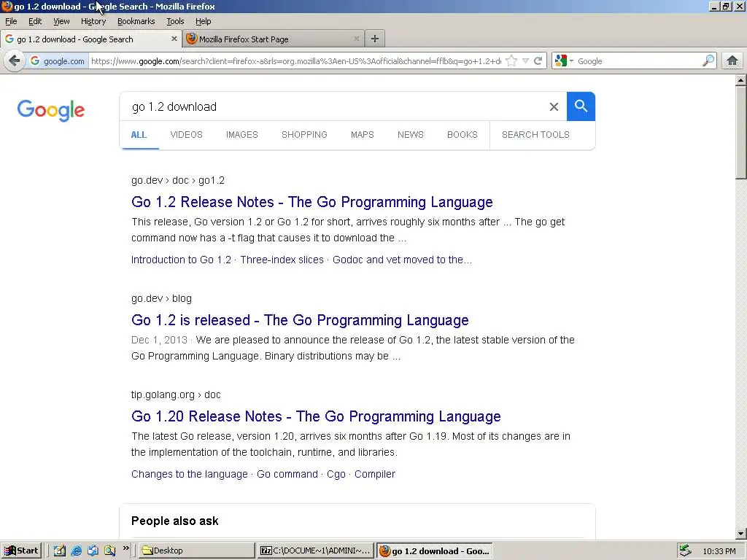
Task: Follow Godoc and vet moved sitelink
Action: point(402,260)
